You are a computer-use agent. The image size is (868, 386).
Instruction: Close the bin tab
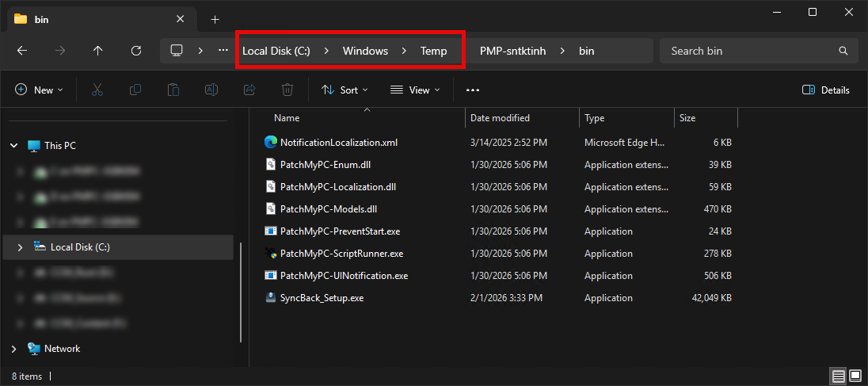pyautogui.click(x=180, y=19)
